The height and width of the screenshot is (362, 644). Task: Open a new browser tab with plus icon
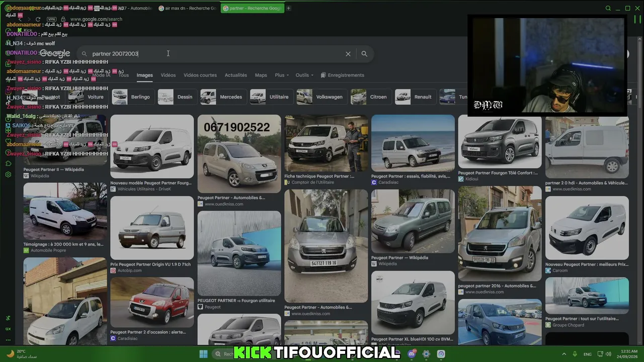point(288,8)
